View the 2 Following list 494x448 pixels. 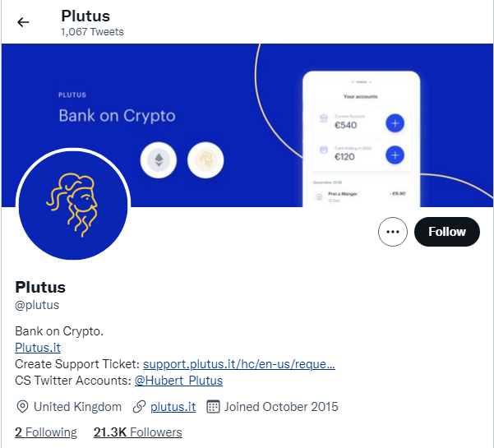(46, 432)
